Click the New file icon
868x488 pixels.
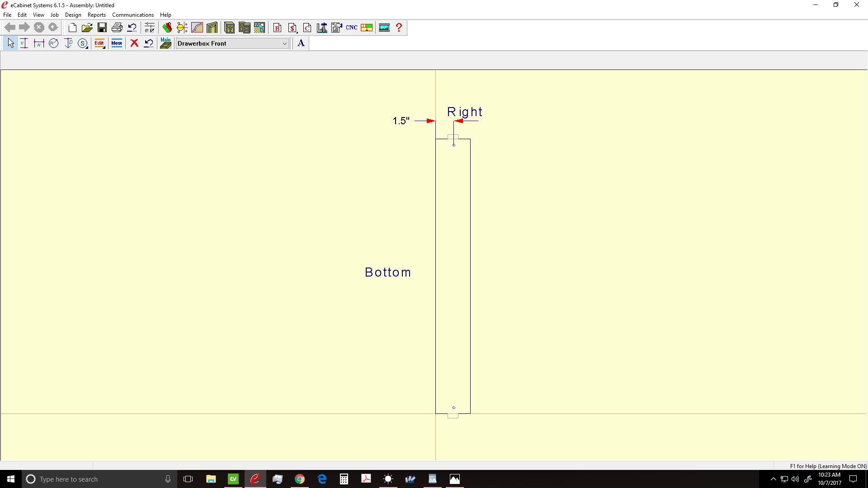pyautogui.click(x=72, y=28)
